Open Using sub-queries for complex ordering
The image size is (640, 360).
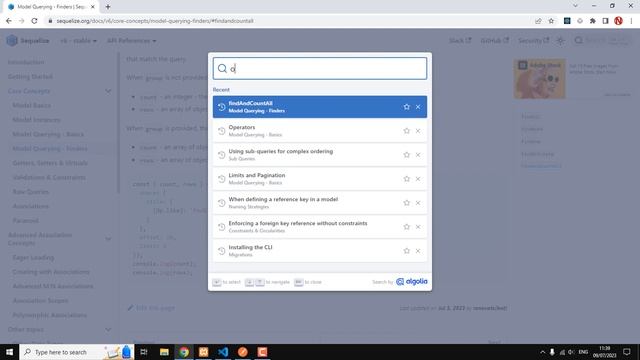tap(320, 155)
